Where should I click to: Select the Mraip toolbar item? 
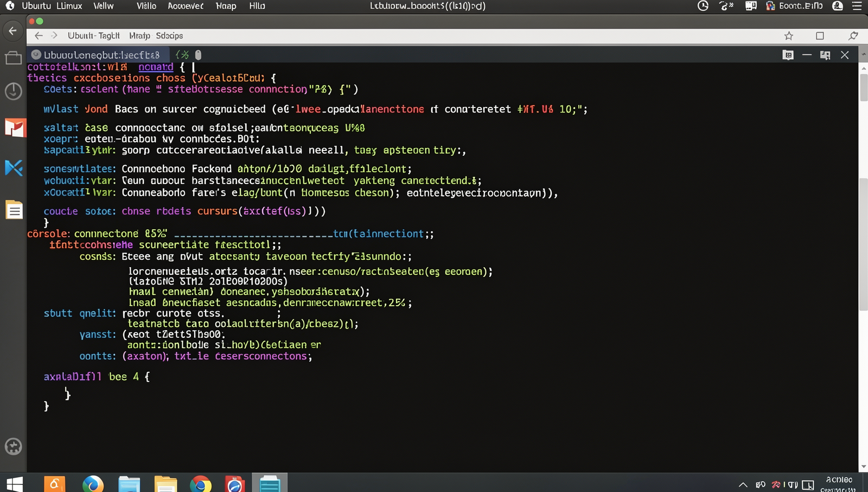139,35
